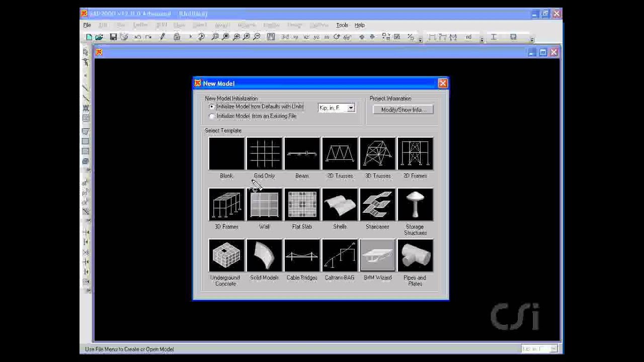Screen dimensions: 644x362
Task: Open the Help menu
Action: point(360,25)
